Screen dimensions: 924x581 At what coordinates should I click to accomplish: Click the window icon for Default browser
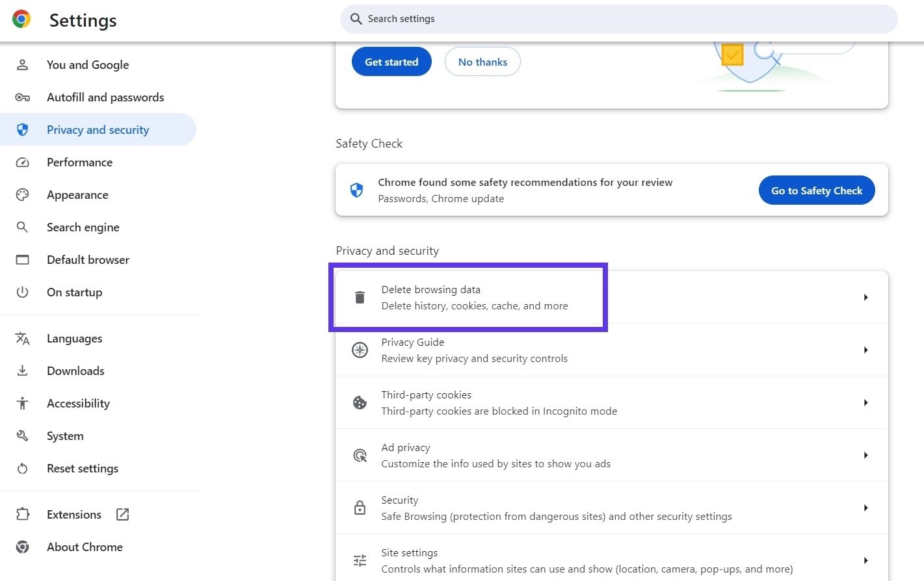click(22, 259)
